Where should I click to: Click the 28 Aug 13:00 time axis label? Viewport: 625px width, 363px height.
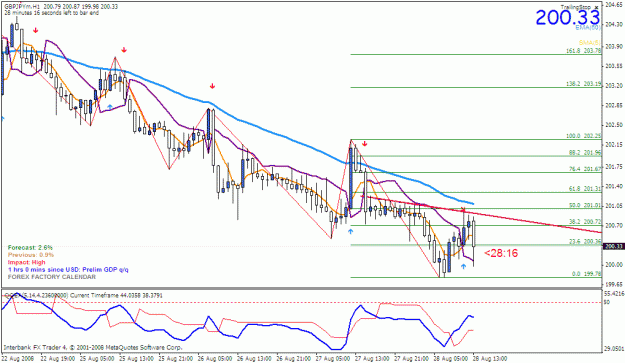[490, 359]
